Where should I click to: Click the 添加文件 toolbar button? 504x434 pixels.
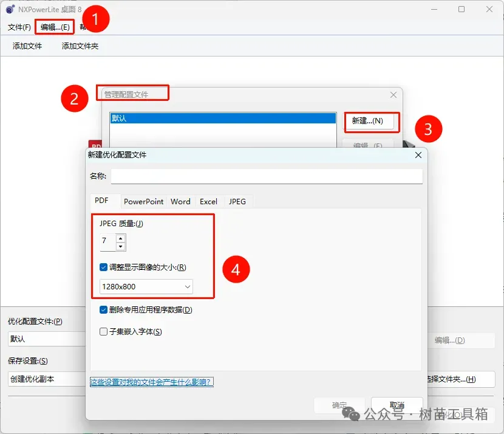pyautogui.click(x=27, y=46)
